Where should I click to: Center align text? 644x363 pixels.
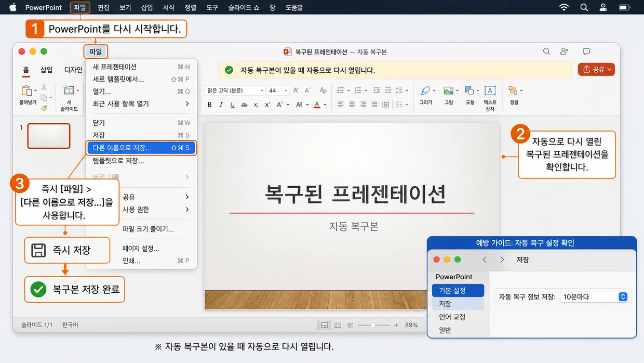352,105
